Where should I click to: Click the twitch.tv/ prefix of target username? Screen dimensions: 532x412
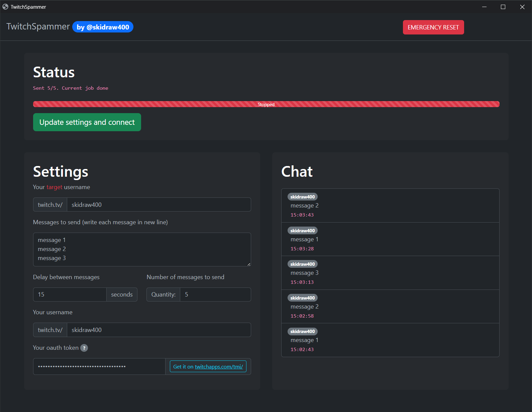(50, 204)
